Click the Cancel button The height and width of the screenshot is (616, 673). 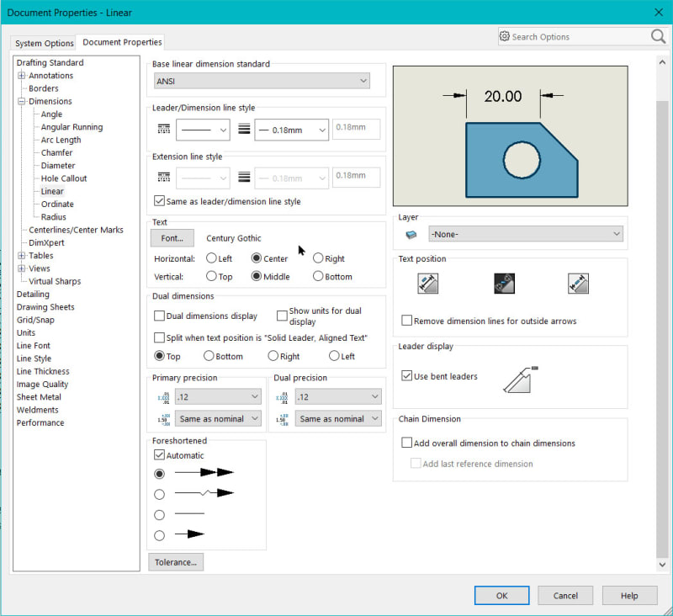coord(565,596)
